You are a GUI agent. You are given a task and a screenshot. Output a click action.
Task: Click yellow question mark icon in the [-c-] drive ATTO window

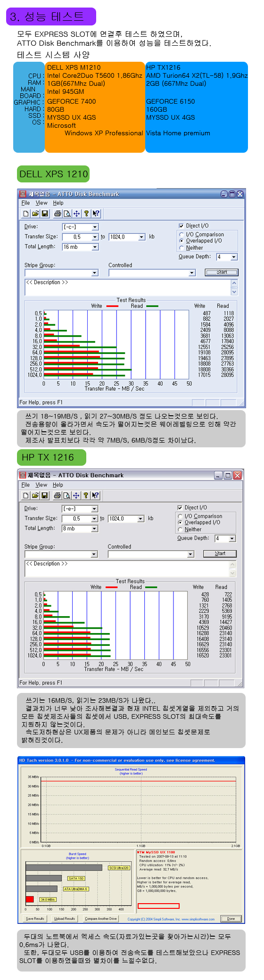86,214
